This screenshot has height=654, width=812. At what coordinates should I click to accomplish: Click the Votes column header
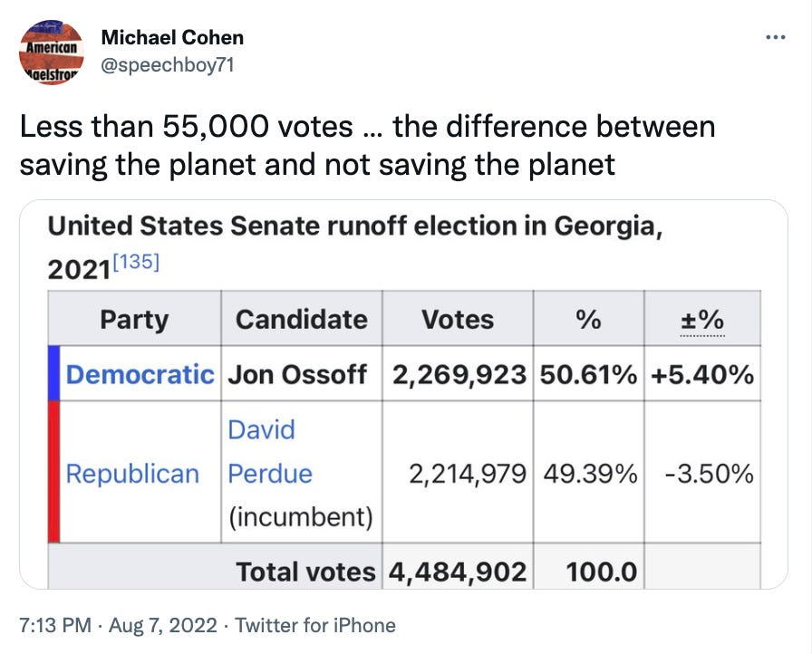coord(458,320)
